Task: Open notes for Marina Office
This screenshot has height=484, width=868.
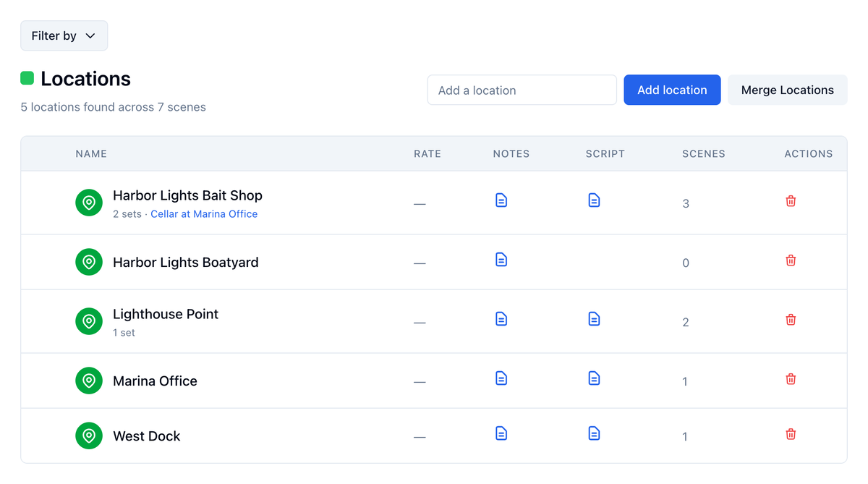Action: [501, 378]
